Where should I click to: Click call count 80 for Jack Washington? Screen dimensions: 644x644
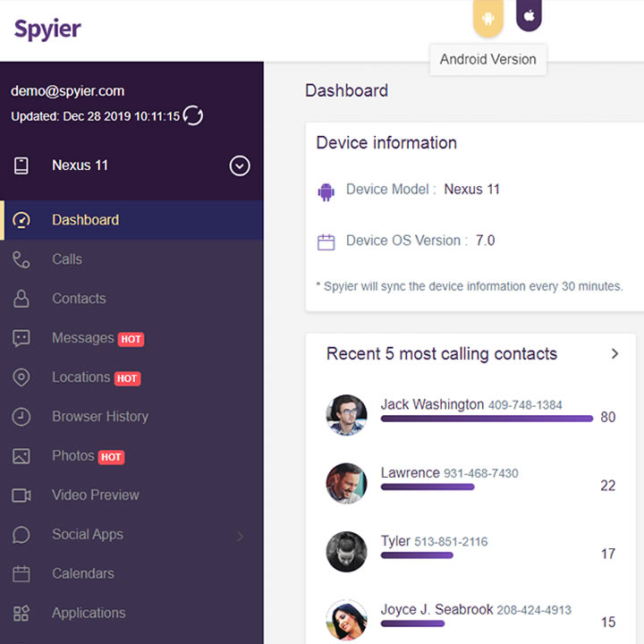[608, 418]
